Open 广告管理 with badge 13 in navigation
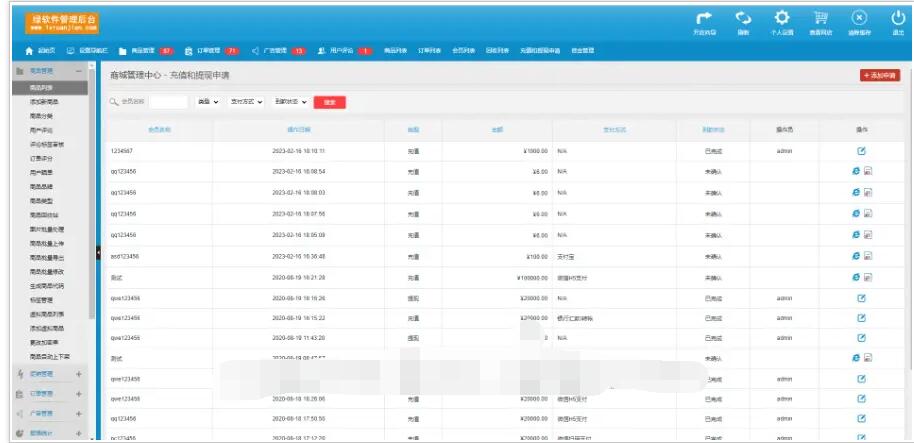 pos(279,51)
